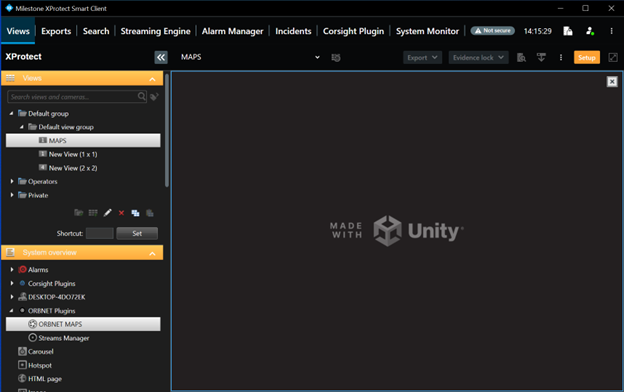Click the create new view grid icon
The height and width of the screenshot is (392, 624).
coord(93,213)
